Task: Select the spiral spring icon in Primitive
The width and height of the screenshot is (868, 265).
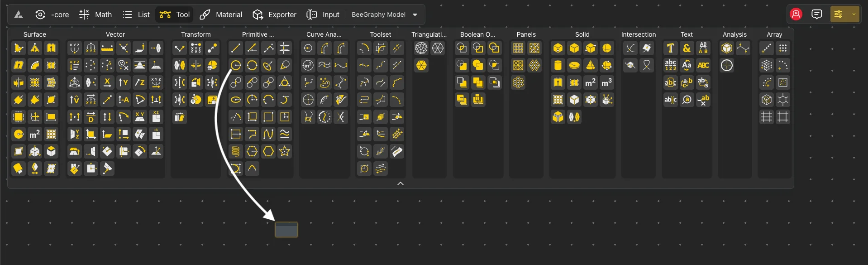Action: [235, 151]
